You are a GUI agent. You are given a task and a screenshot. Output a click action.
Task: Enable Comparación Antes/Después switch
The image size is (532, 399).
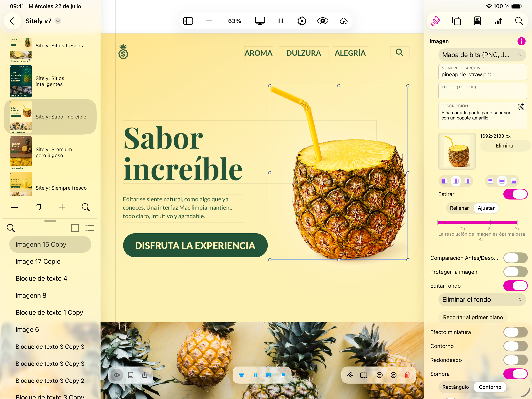(x=515, y=258)
